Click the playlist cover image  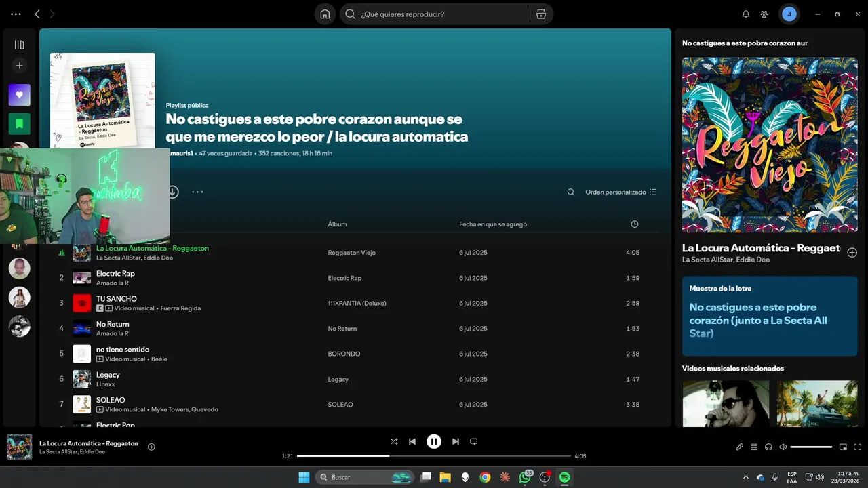[x=102, y=102]
